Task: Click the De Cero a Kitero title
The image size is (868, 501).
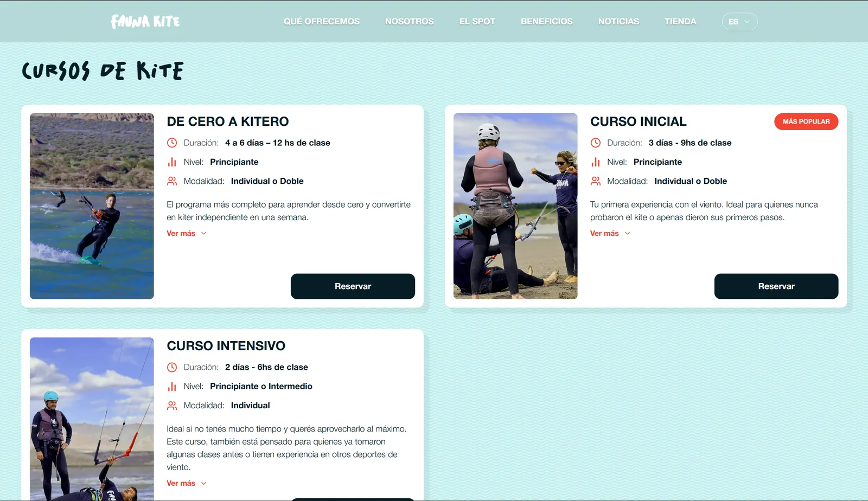Action: (228, 121)
